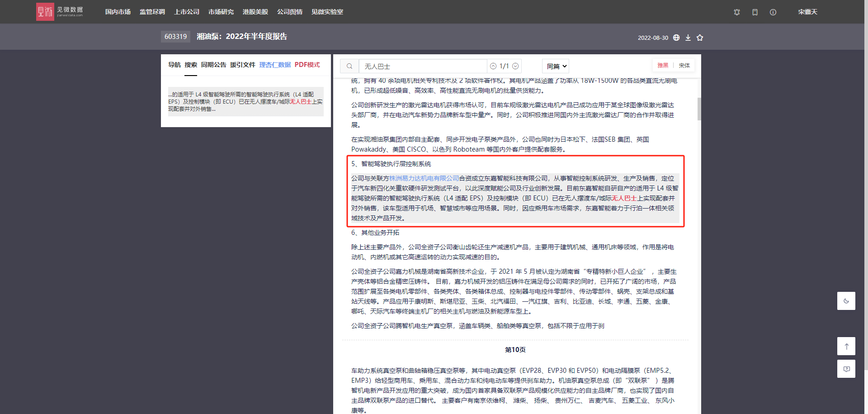Open the 理杏仁数据 link
868x414 pixels.
tap(275, 65)
